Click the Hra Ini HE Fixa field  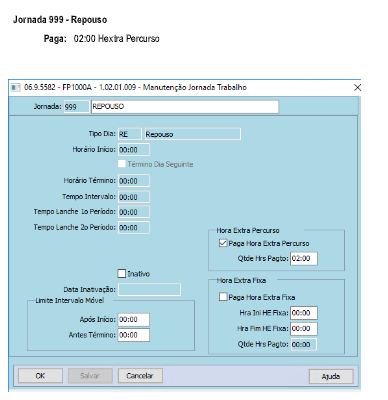click(x=304, y=313)
